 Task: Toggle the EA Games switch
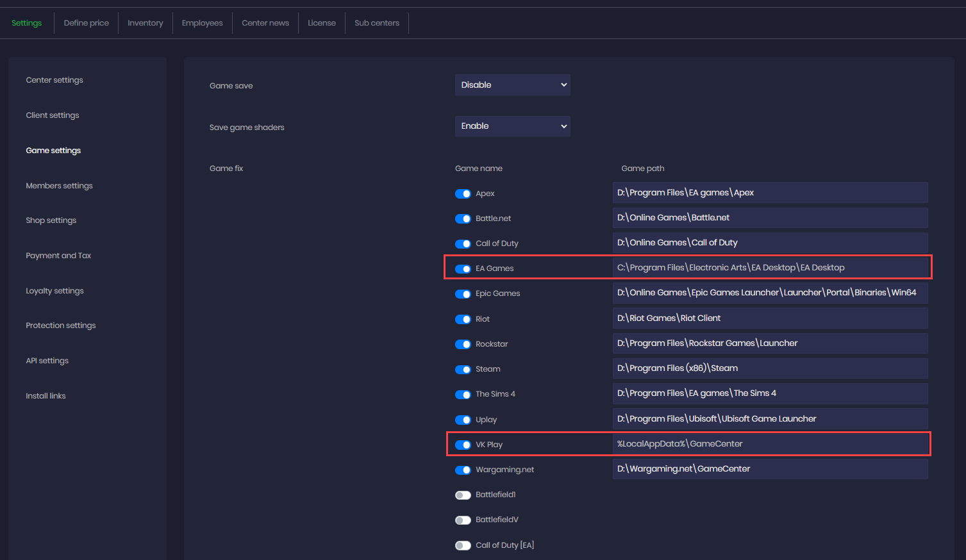pos(463,268)
